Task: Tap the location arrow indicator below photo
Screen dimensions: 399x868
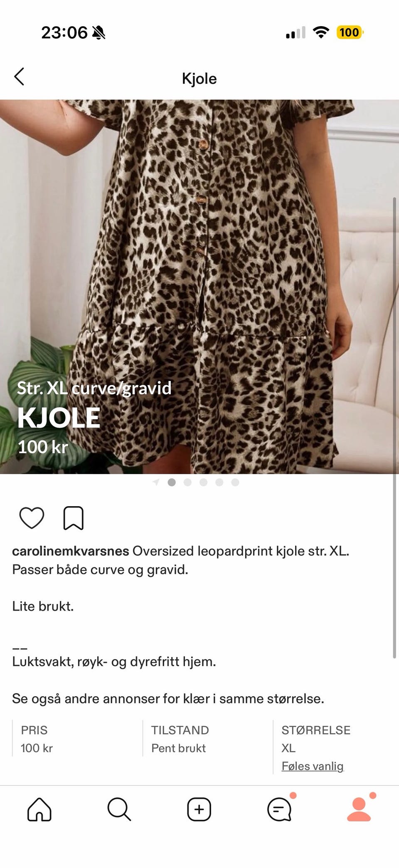Action: 156,482
